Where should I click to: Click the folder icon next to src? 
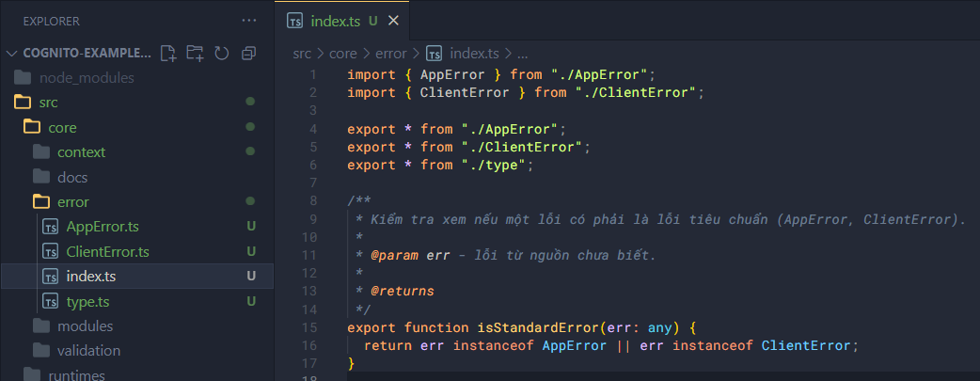click(23, 102)
